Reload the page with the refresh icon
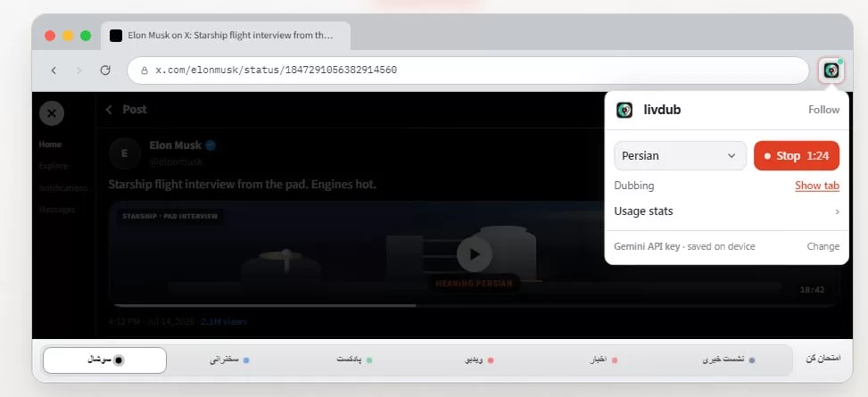Image resolution: width=868 pixels, height=397 pixels. (x=105, y=70)
